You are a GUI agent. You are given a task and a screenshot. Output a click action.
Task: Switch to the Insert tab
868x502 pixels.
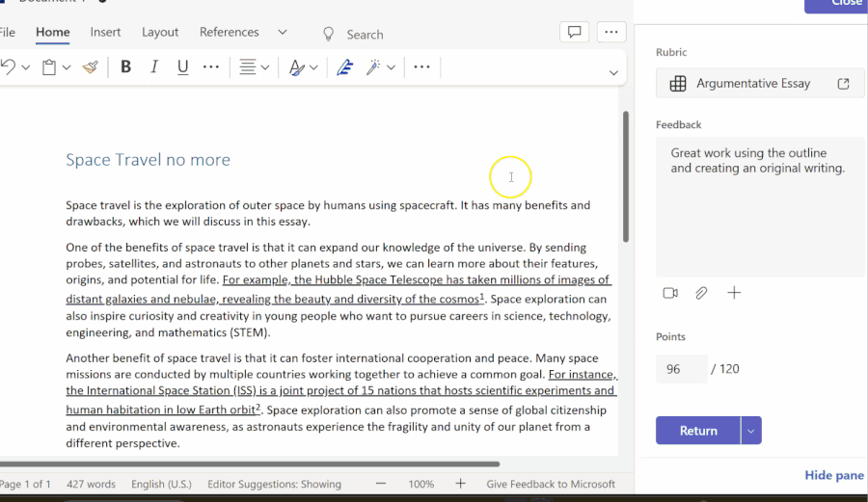tap(105, 32)
